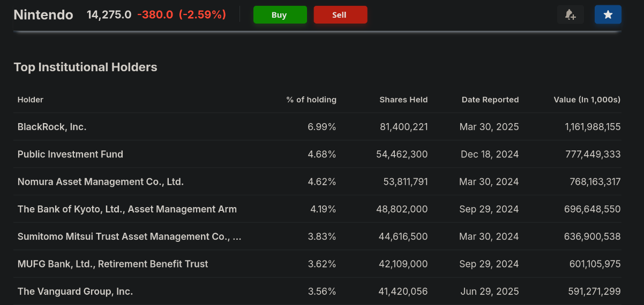Click the 636,900,538 value cell
The width and height of the screenshot is (644, 305).
(x=593, y=237)
